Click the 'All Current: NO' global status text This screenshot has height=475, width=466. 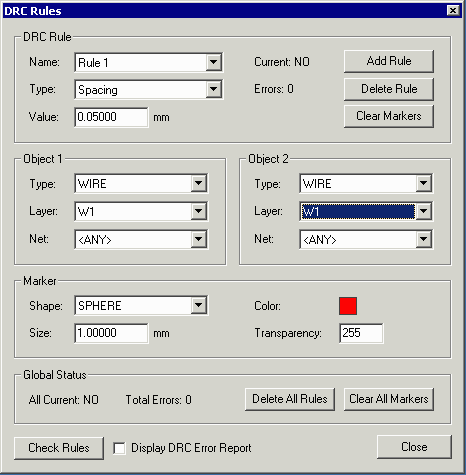coord(64,400)
